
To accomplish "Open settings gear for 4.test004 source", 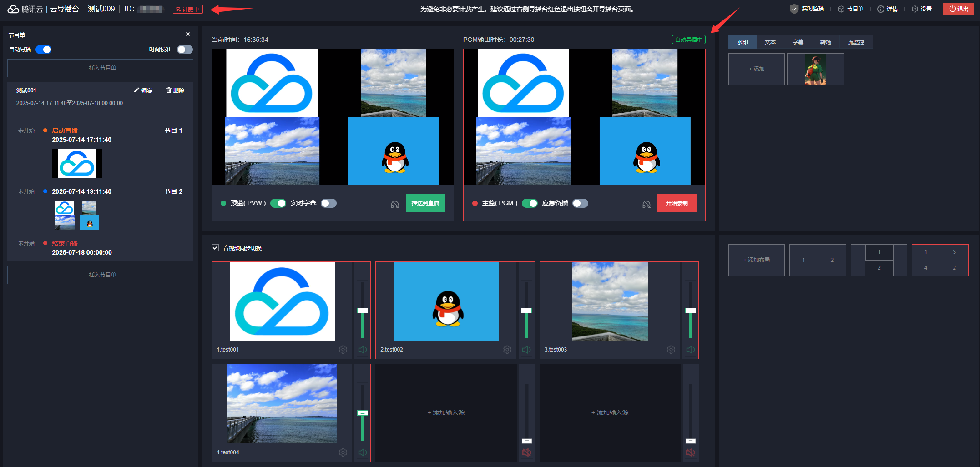I will (x=343, y=452).
